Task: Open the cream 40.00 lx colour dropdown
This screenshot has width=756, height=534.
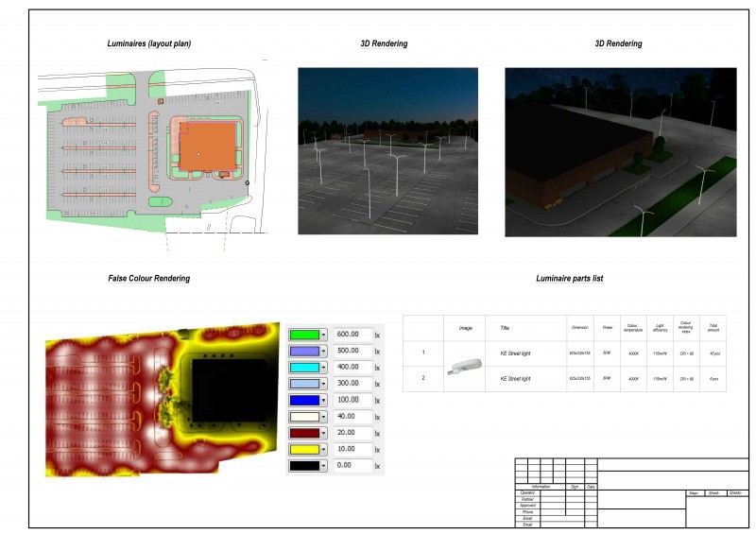Action: pos(323,417)
